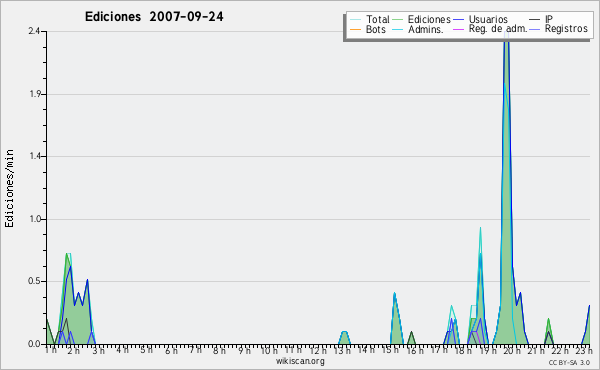Click the 2.4 y-axis value label

coord(34,31)
